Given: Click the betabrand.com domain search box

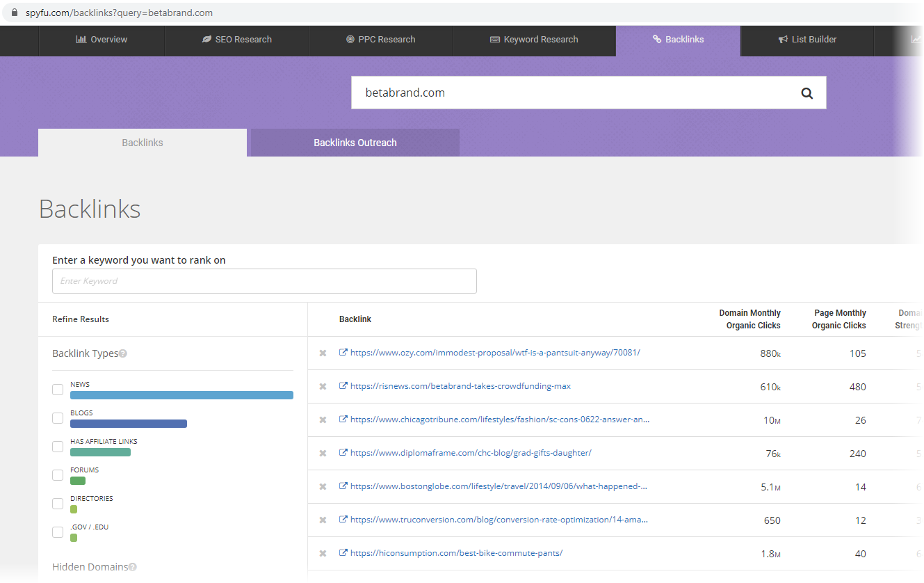Looking at the screenshot, I should pyautogui.click(x=588, y=93).
